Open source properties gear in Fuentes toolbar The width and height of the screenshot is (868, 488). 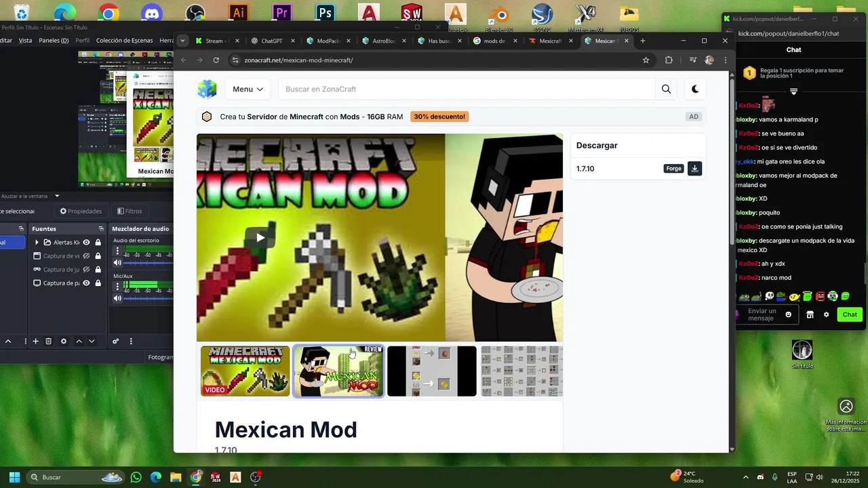(x=64, y=341)
